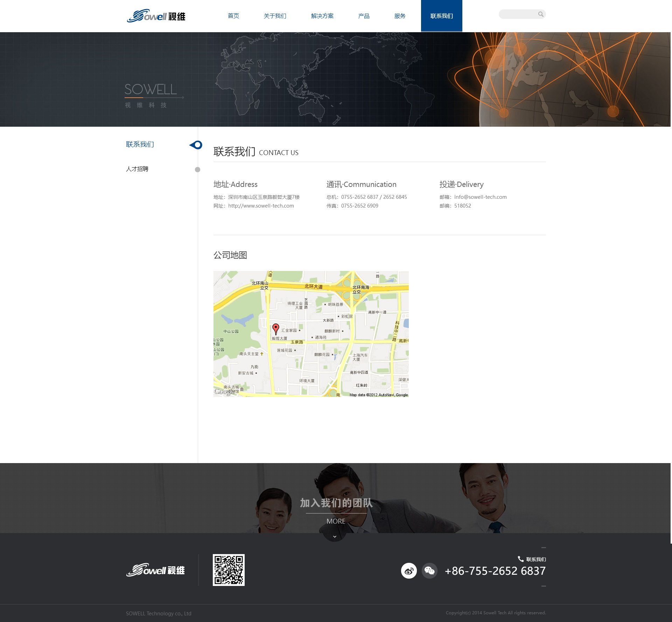672x622 pixels.
Task: Open the 首页 nav menu item
Action: pos(233,16)
